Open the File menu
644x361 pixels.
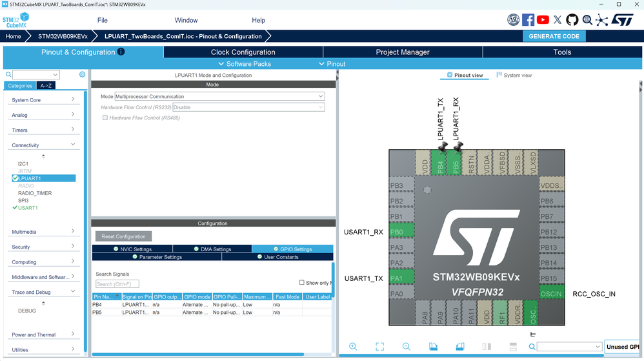coord(102,20)
